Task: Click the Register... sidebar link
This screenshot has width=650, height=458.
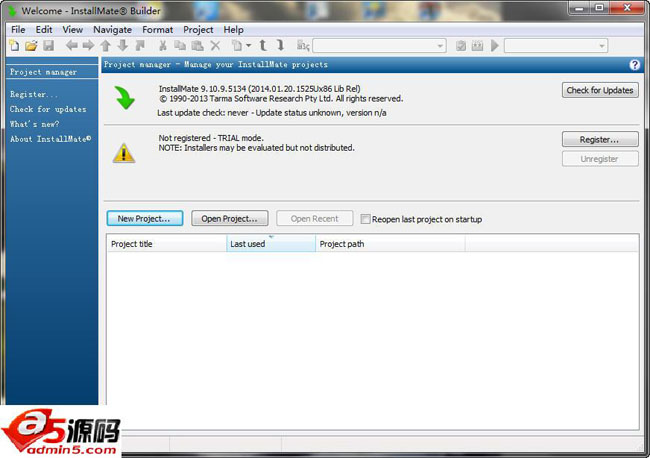Action: coord(34,95)
